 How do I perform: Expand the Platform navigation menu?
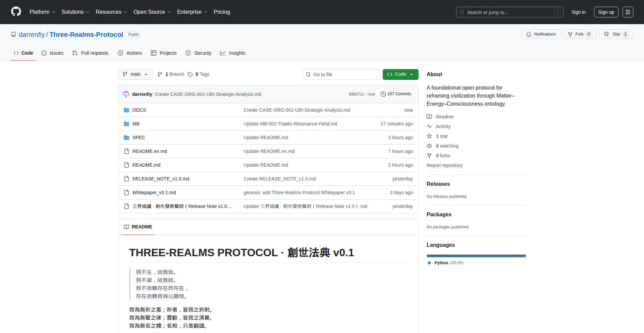[x=42, y=12]
